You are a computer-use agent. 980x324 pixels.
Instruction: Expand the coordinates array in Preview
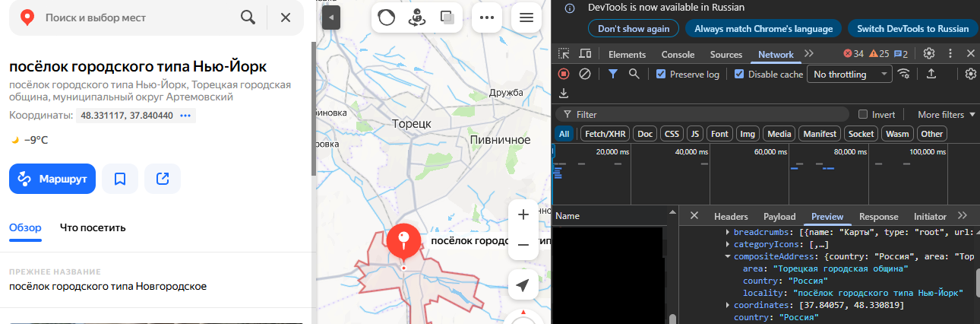click(729, 305)
